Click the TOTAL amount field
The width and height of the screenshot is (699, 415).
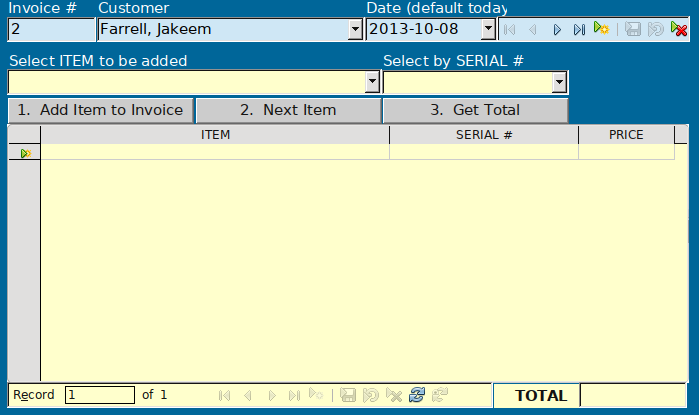click(634, 395)
